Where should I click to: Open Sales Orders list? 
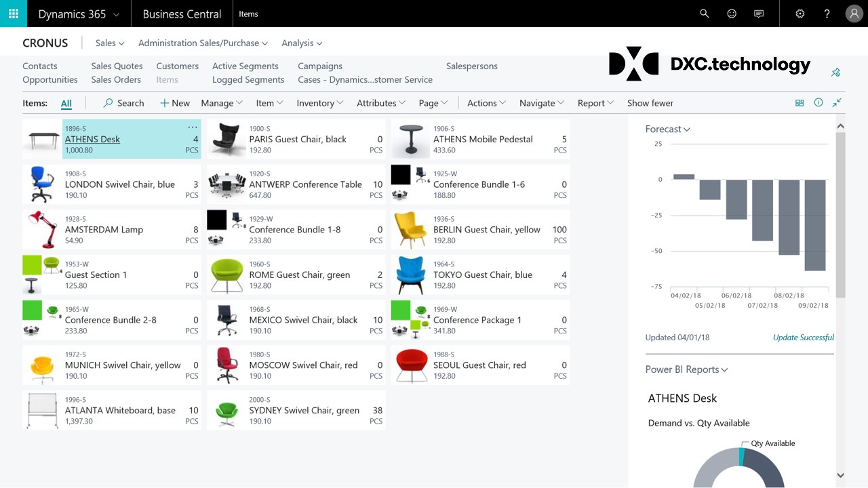point(116,79)
